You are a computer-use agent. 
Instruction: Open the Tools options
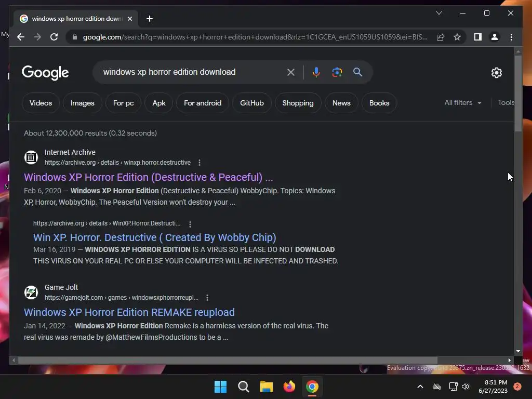[x=506, y=102]
